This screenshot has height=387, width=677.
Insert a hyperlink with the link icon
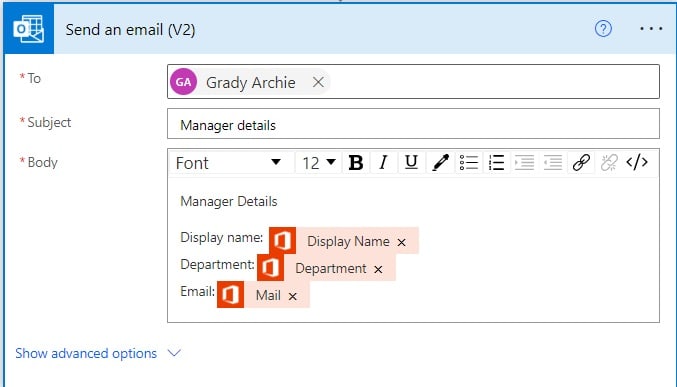581,163
